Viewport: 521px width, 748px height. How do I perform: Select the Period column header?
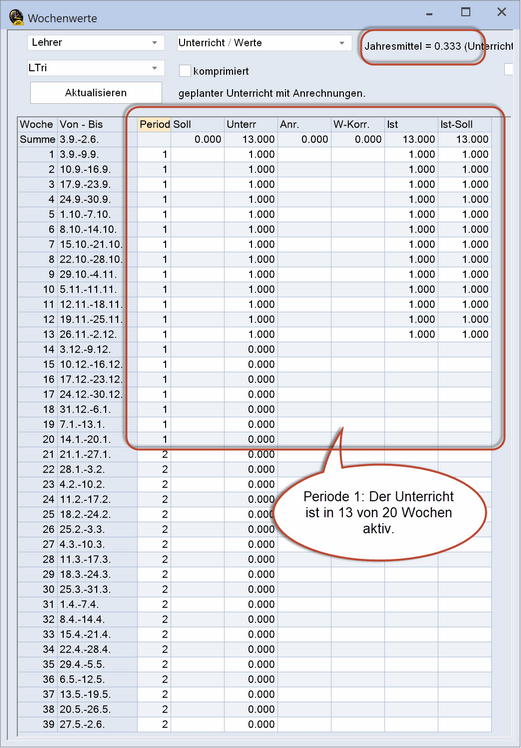(x=154, y=125)
